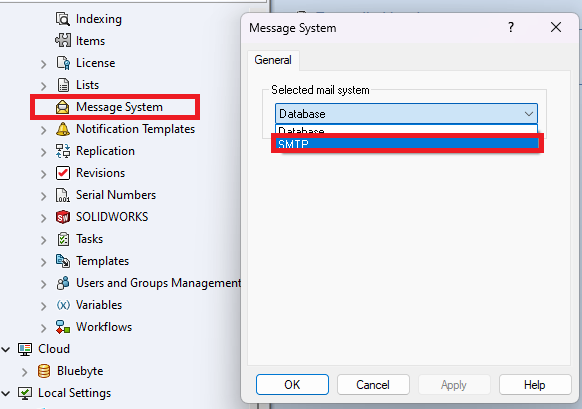Select the Items puzzle piece icon
Viewport: 582px width, 409px height.
tap(63, 40)
